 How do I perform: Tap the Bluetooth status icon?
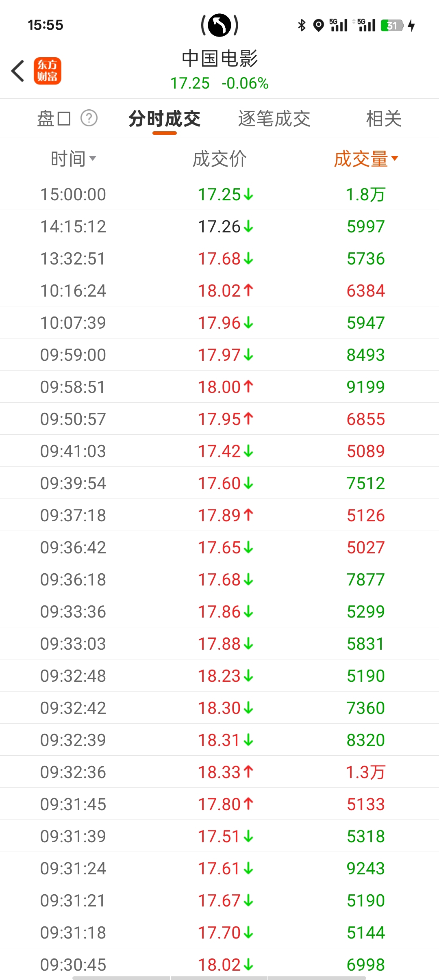coord(302,25)
